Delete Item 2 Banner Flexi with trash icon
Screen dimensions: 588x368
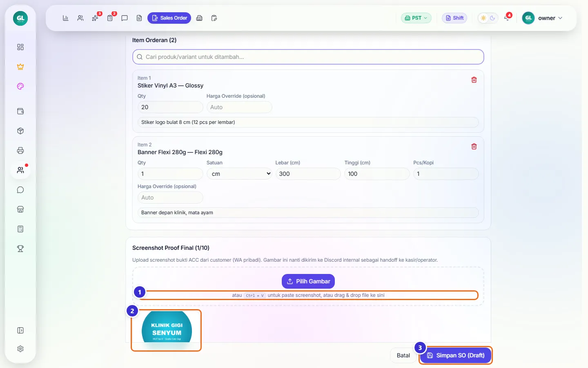[x=474, y=146]
